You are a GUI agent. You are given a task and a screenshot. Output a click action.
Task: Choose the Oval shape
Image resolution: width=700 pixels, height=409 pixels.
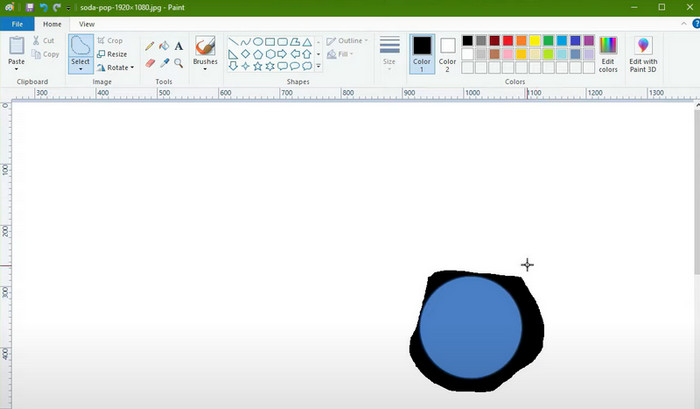tap(258, 42)
